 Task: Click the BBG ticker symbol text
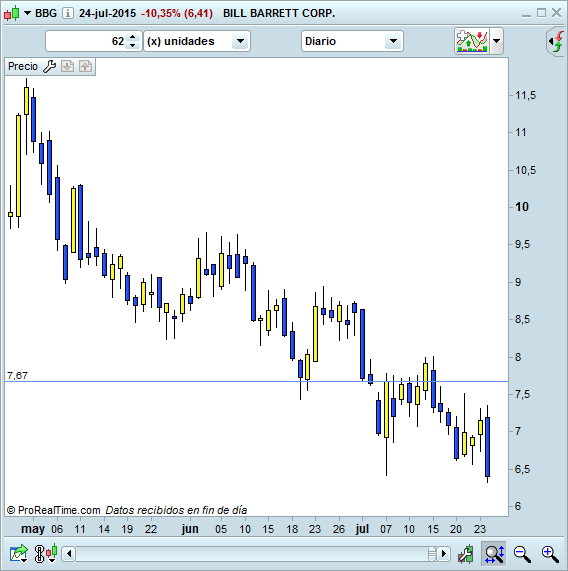click(46, 13)
